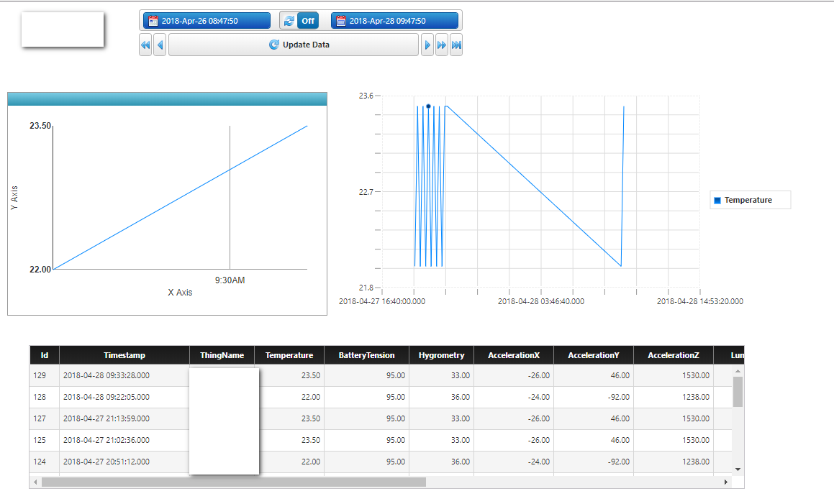
Task: Sort by the Timestamp column header
Action: (x=124, y=355)
